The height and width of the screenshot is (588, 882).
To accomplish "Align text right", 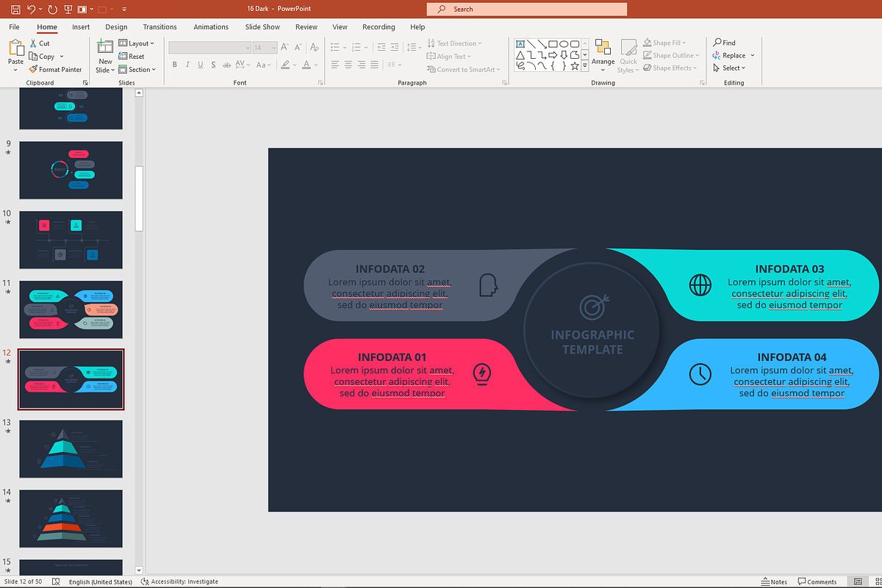I will pyautogui.click(x=362, y=65).
